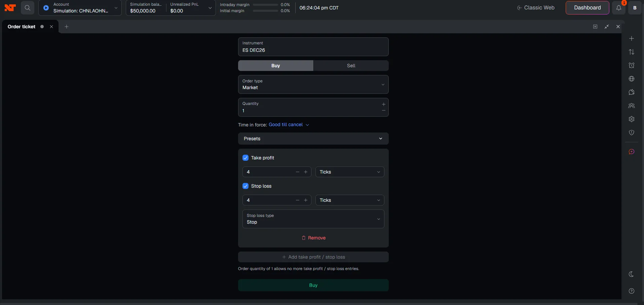Close the Order ticket tab
The height and width of the screenshot is (305, 644).
point(51,27)
